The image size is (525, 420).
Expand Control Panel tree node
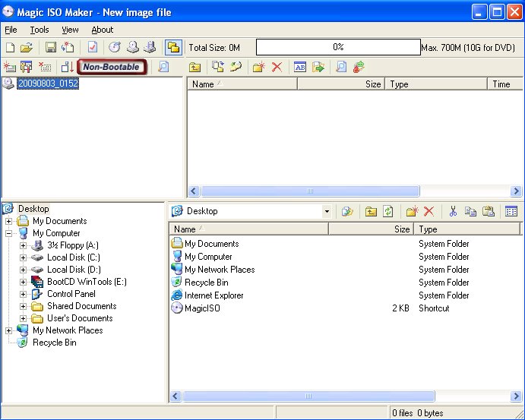pyautogui.click(x=23, y=294)
